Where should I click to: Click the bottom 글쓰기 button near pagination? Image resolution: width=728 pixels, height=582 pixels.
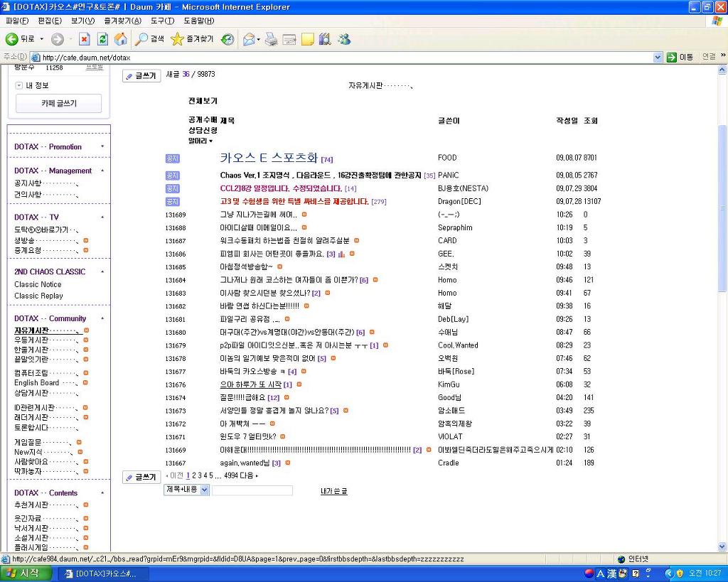pyautogui.click(x=141, y=477)
